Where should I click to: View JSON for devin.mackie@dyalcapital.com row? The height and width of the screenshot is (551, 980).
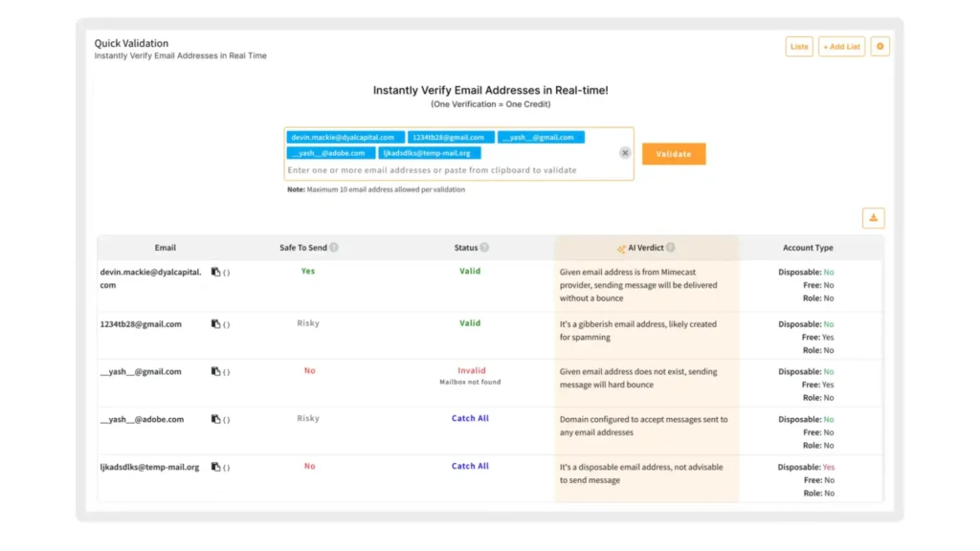226,273
